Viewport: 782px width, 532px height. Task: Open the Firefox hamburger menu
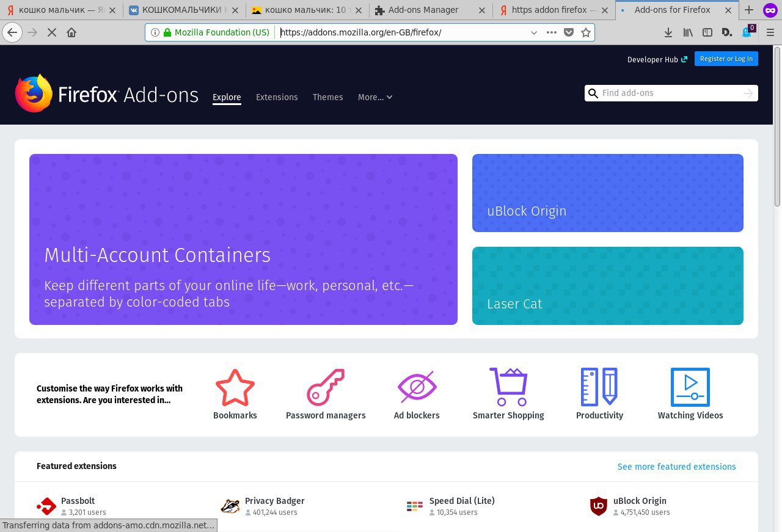[x=770, y=32]
